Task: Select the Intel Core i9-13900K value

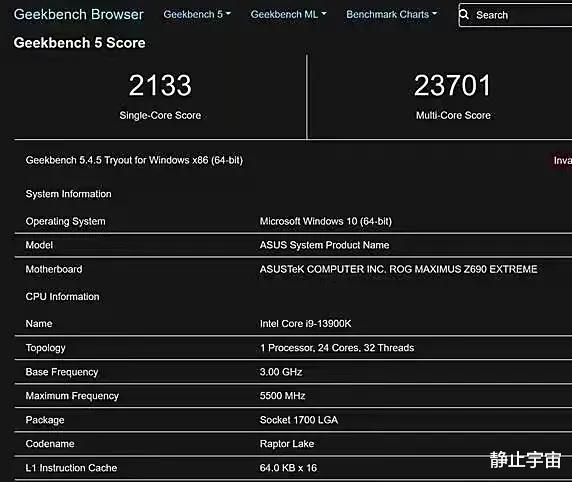Action: coord(305,324)
